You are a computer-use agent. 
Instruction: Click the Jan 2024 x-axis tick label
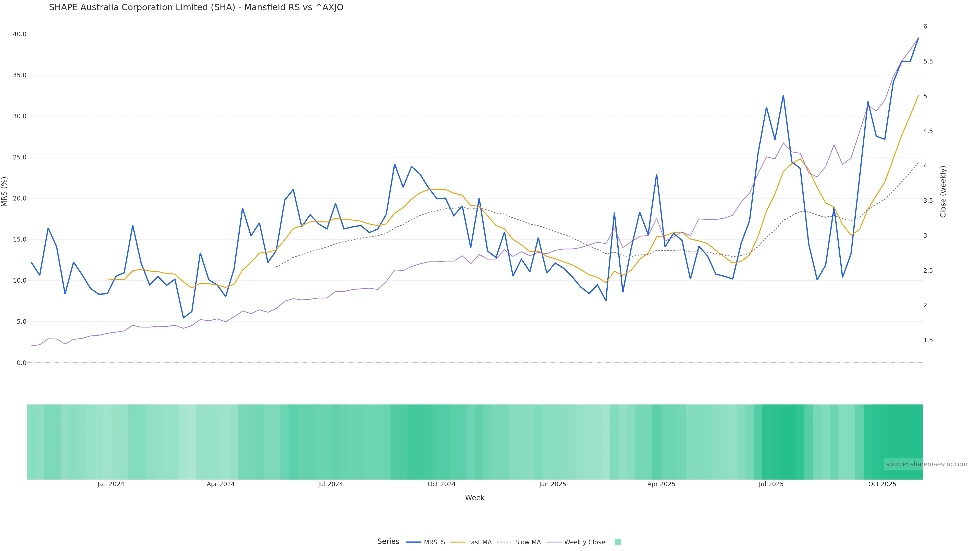[x=111, y=484]
